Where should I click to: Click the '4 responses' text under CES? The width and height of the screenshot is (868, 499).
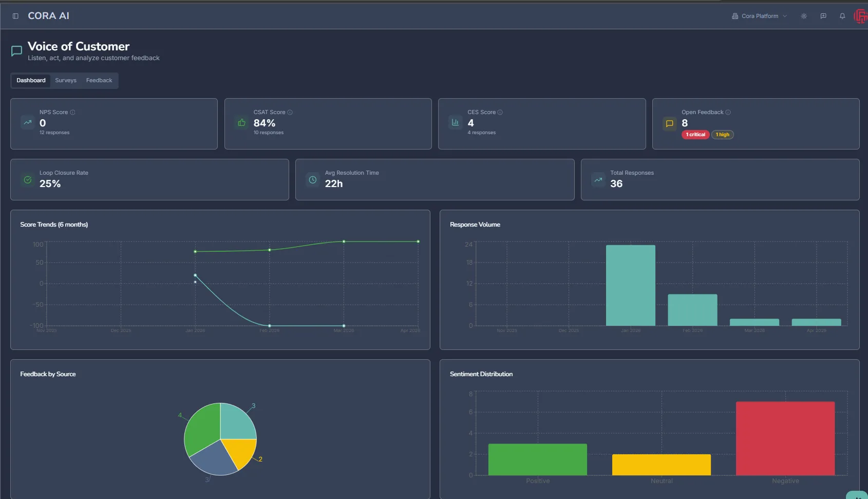coord(482,133)
